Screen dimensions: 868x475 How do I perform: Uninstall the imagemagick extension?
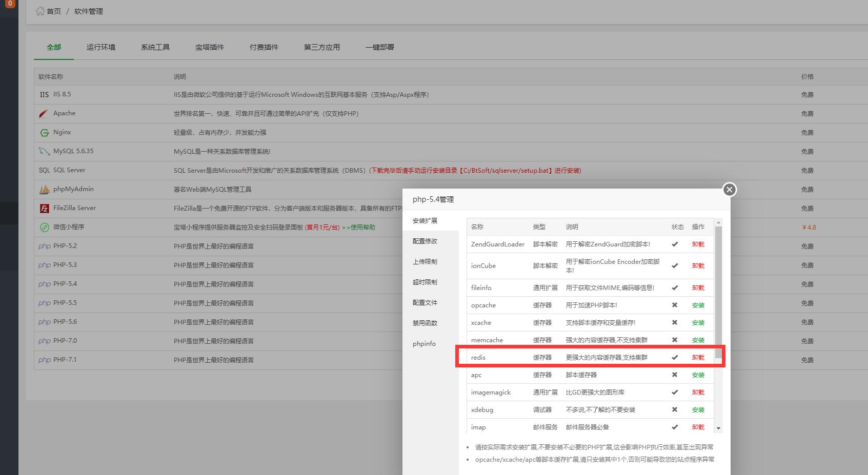[x=698, y=393]
